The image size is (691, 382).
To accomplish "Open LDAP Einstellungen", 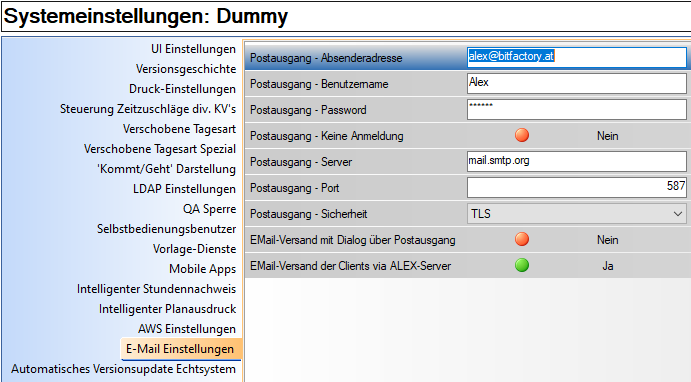I will coord(184,189).
